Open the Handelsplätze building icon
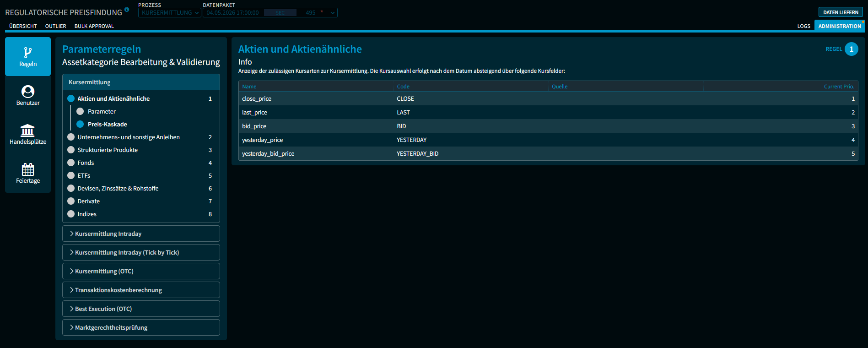This screenshot has width=868, height=348. (28, 130)
